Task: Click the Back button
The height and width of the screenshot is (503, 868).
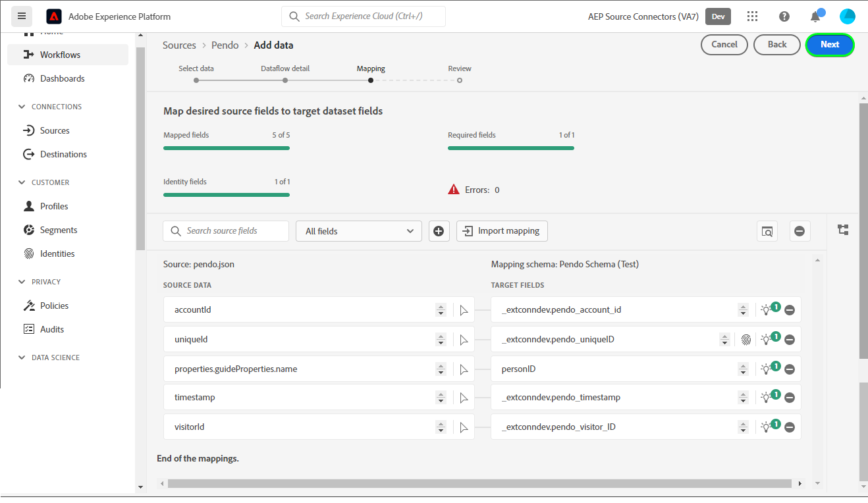Action: [777, 45]
